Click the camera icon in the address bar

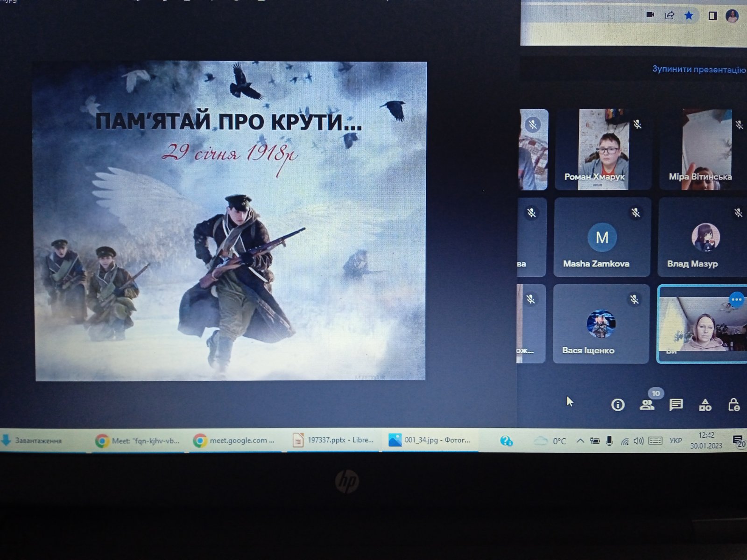click(650, 15)
